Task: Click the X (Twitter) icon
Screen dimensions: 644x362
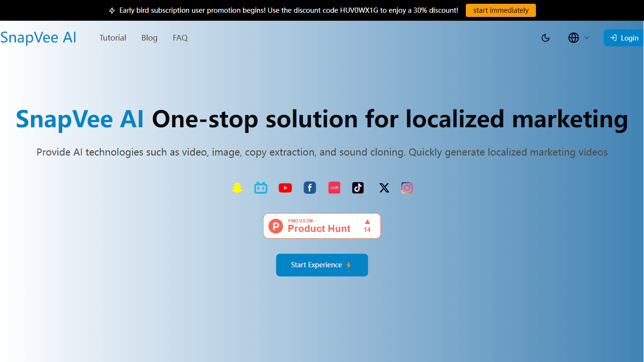Action: tap(384, 188)
